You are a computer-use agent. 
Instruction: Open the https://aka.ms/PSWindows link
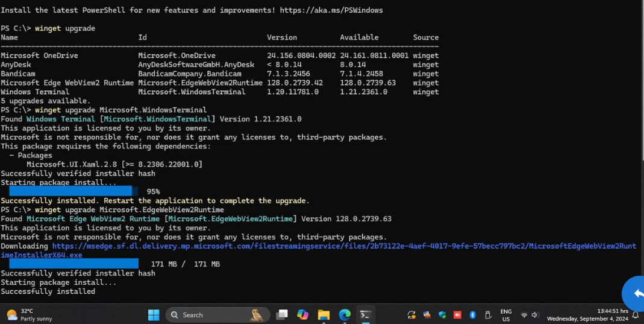(331, 10)
